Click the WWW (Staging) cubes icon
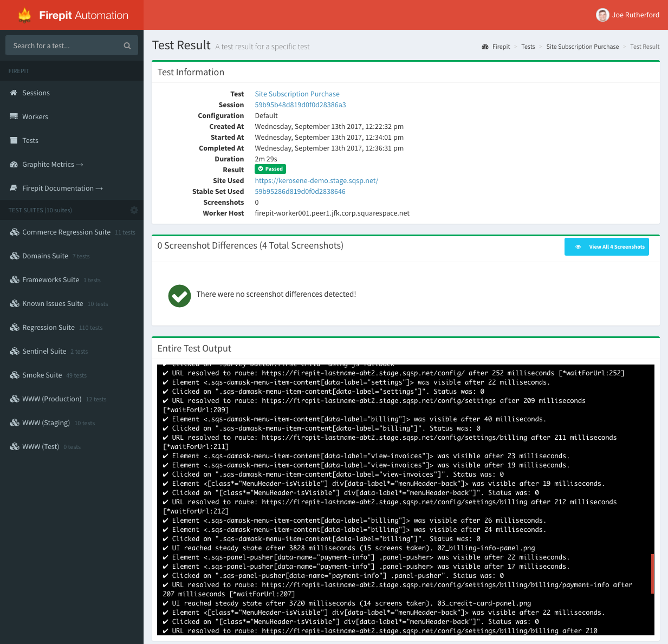Screen dimensions: 668x644 [15, 423]
